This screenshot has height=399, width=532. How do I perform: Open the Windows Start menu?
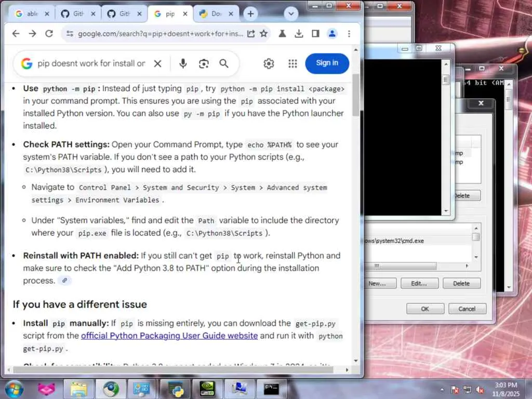pos(14,389)
